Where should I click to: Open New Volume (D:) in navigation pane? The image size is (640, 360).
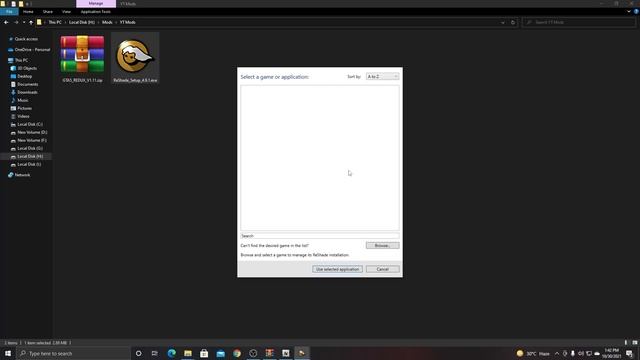[32, 132]
